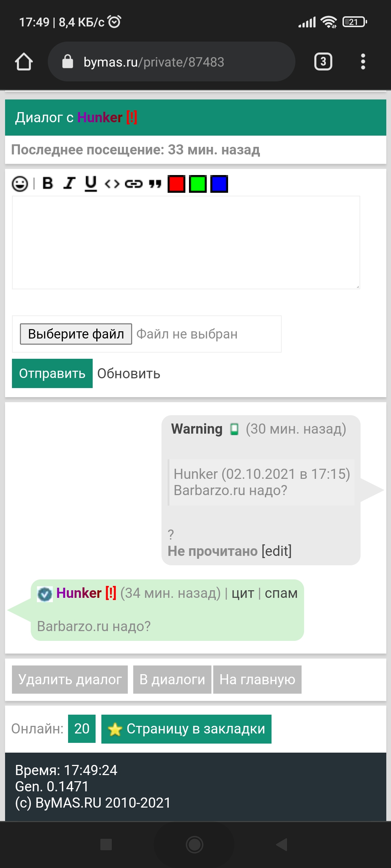Go to browser home page

[24, 62]
